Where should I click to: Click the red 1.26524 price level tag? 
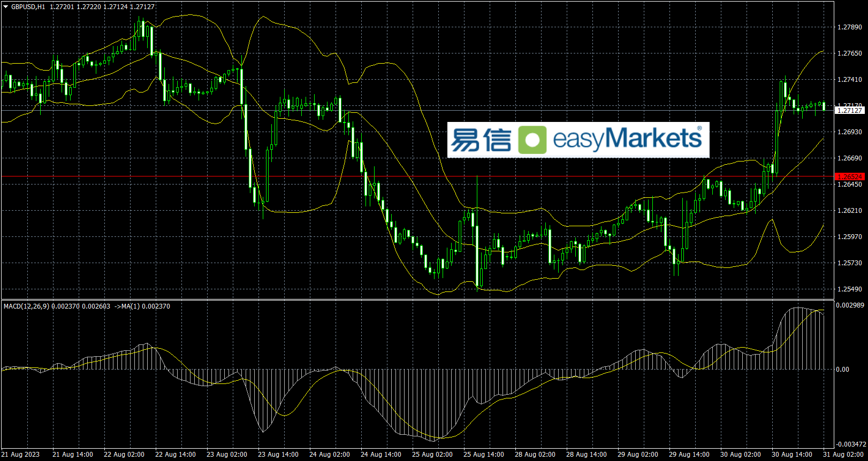coord(849,176)
